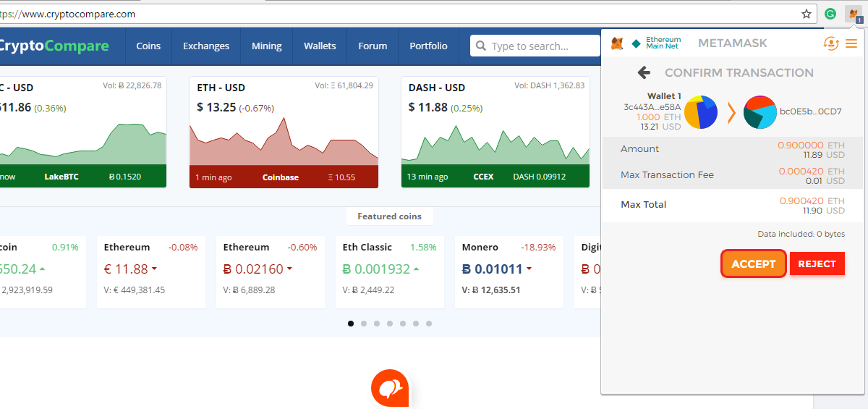Click the sender address 3c443A...e58A
This screenshot has height=409, width=868.
click(x=652, y=106)
